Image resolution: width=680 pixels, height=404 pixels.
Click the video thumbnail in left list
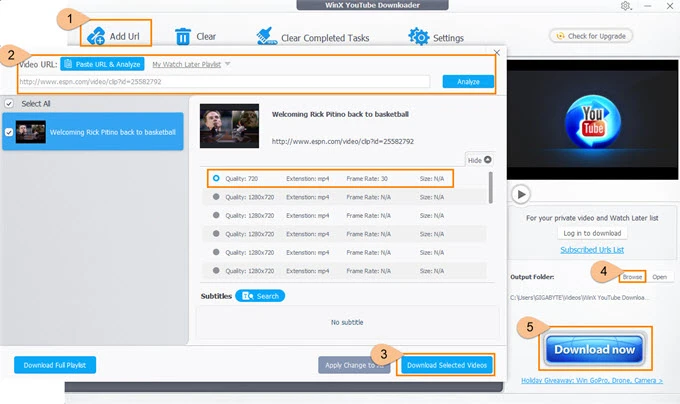coord(30,132)
